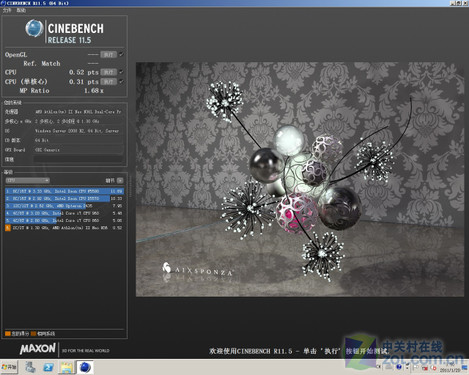
Task: Open the CPU ranking type dropdown
Action: [28, 180]
